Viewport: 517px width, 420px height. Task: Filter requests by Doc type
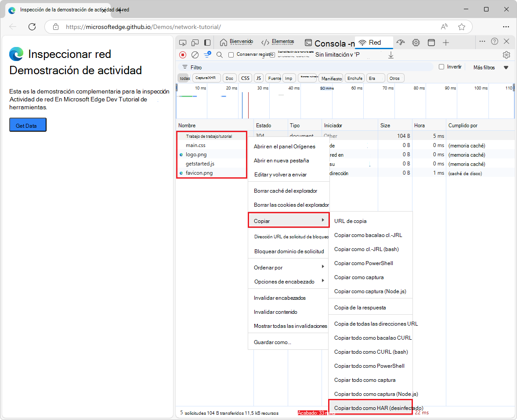click(229, 78)
